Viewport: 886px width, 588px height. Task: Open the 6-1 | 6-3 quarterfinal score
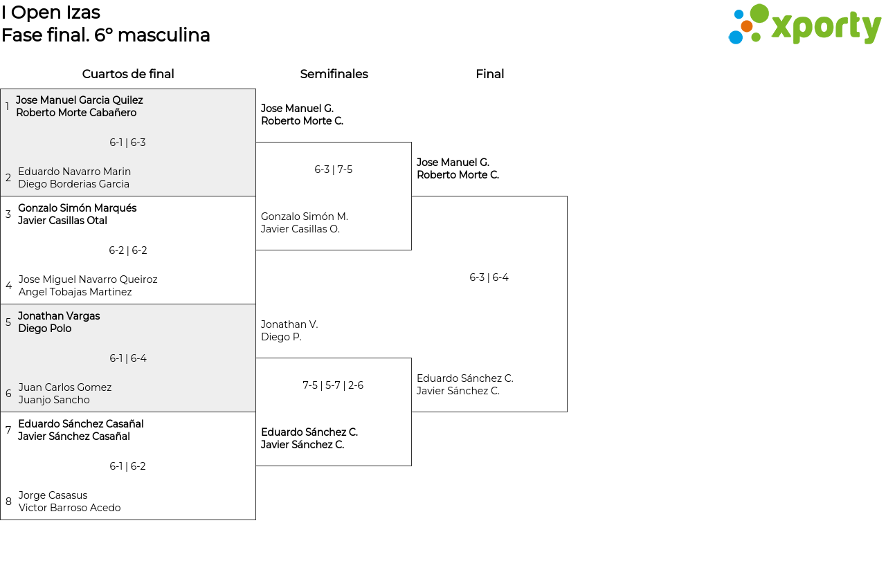pos(127,143)
